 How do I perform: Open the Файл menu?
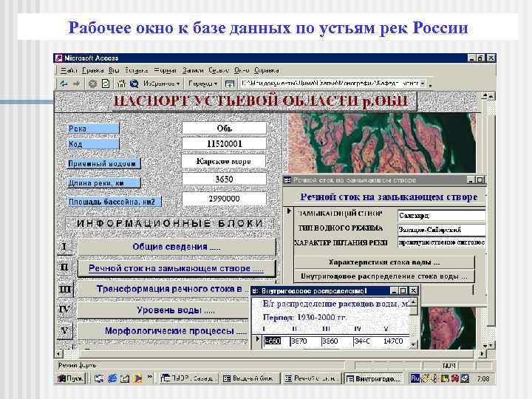tap(69, 70)
